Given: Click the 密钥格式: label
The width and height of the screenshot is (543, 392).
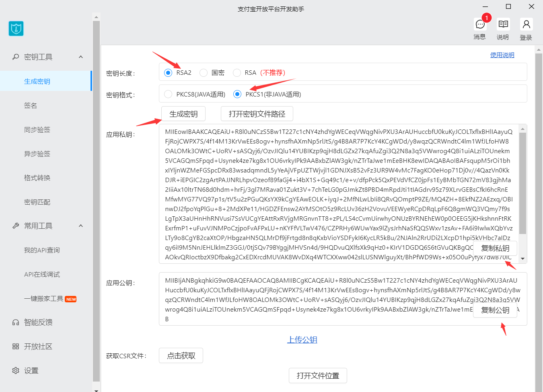Looking at the screenshot, I should [x=121, y=95].
